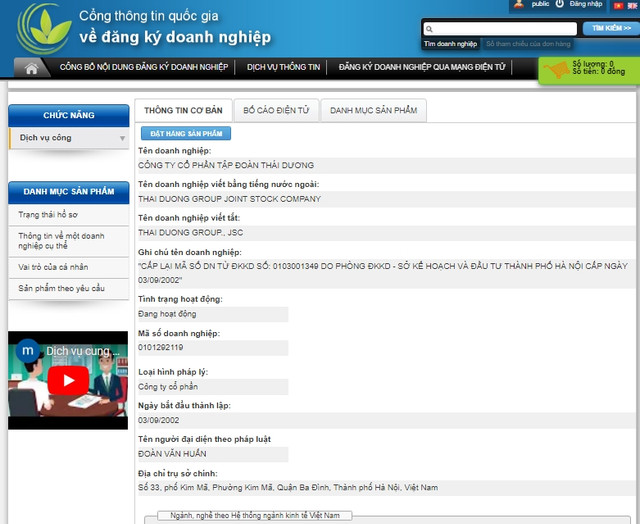Image resolution: width=640 pixels, height=524 pixels.
Task: Switch to the Danh mục sản phẩm tab
Action: point(373,110)
